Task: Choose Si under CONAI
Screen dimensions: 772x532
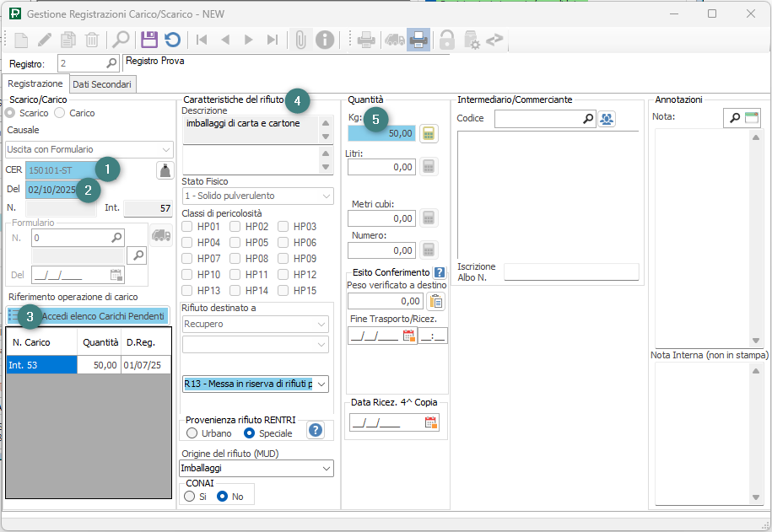Action: [x=190, y=497]
